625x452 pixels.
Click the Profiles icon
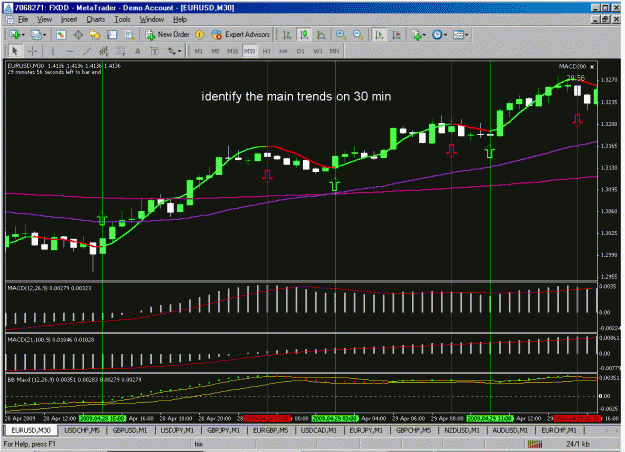36,35
